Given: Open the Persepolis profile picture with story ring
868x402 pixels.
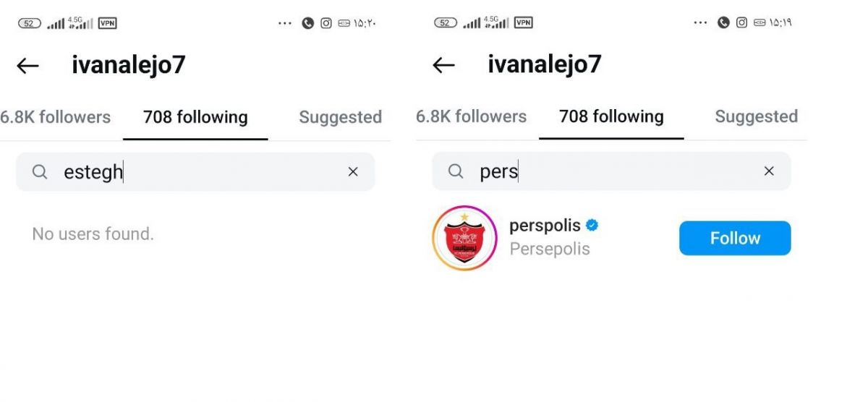Looking at the screenshot, I should [x=464, y=238].
